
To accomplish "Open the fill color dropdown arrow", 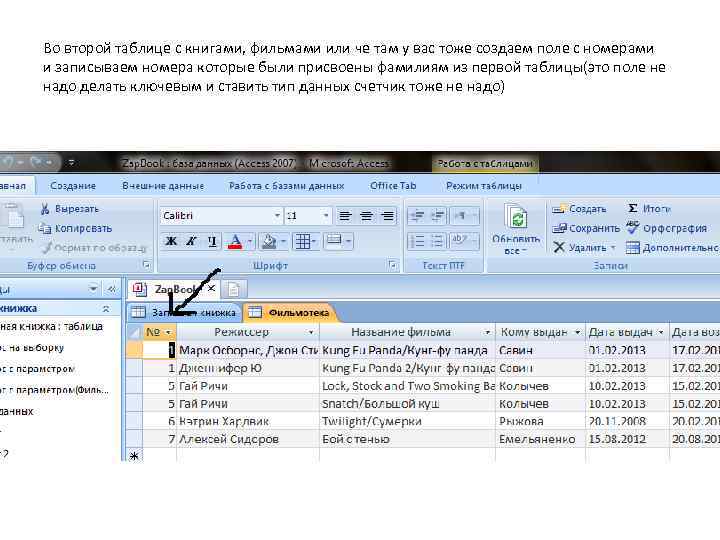I will tap(283, 242).
